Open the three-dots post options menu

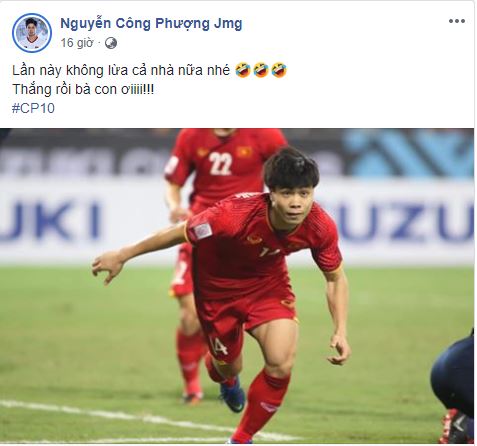(456, 21)
